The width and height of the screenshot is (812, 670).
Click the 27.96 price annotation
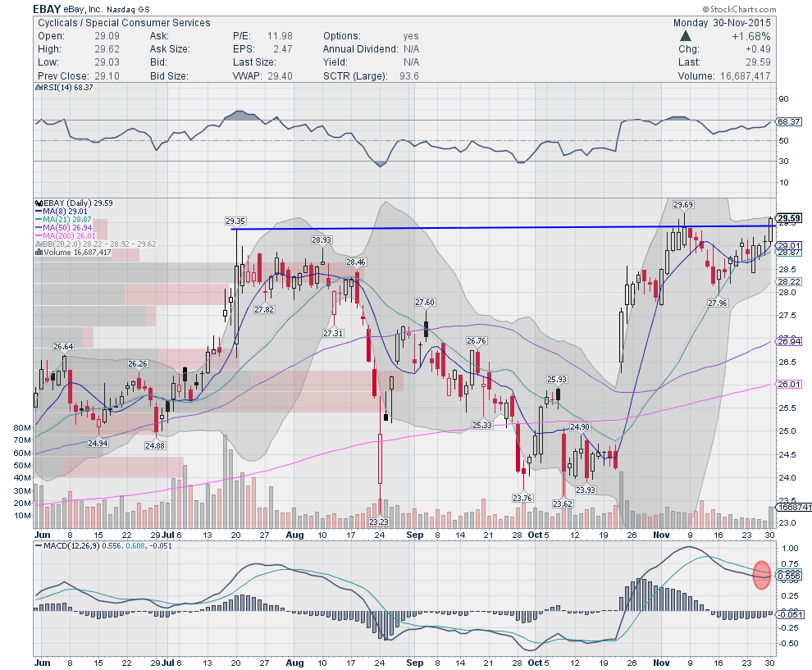click(718, 303)
